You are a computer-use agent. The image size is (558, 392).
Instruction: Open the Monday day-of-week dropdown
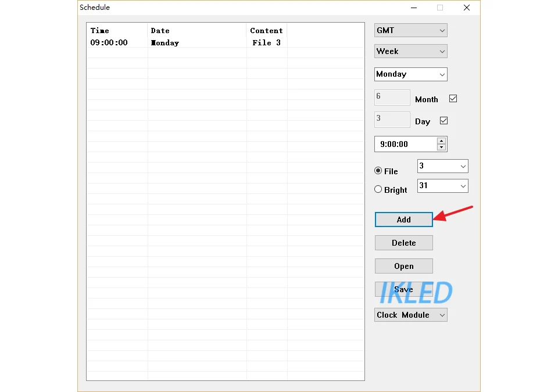411,74
